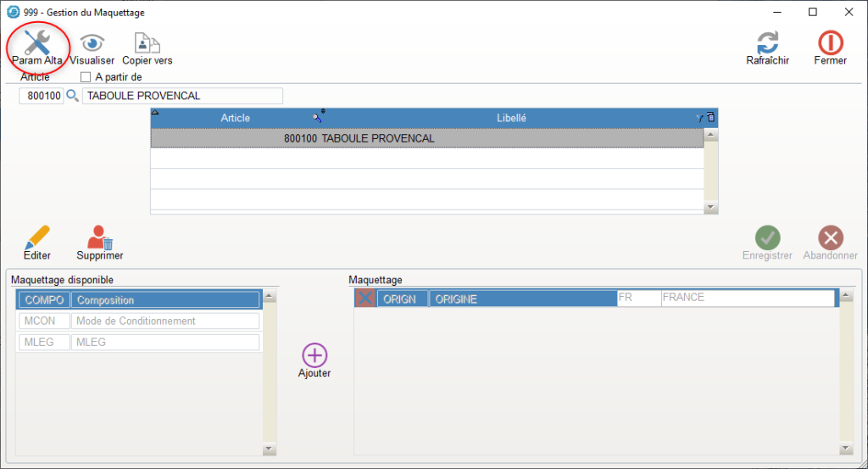Select the MCON Mode de Conditionnement row
Viewport: 868px width, 469px height.
137,321
